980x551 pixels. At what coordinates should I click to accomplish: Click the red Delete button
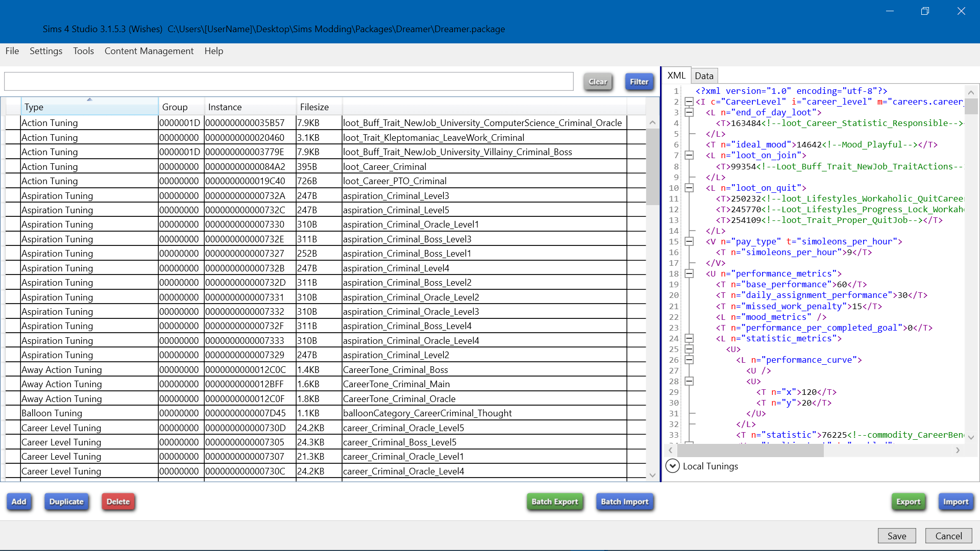(118, 502)
